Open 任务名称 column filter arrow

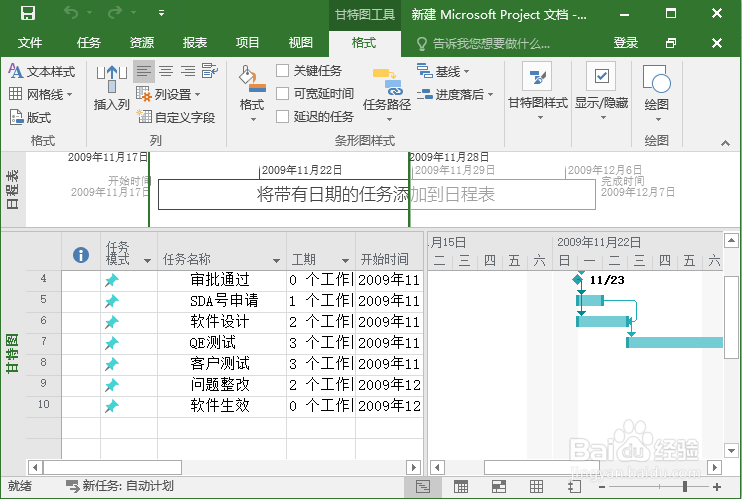click(x=276, y=261)
